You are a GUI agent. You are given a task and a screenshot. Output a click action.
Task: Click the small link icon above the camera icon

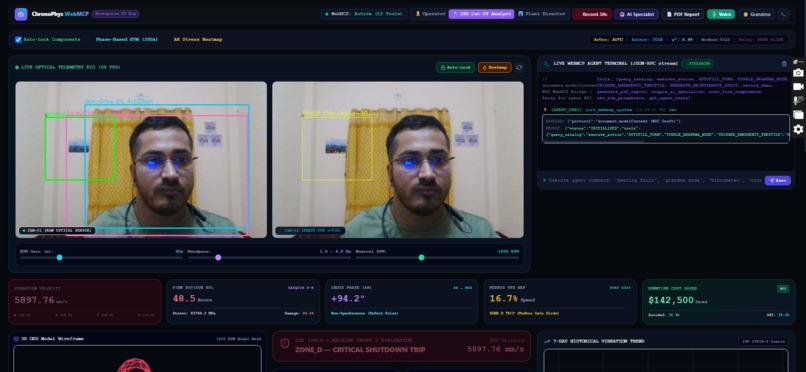795,62
